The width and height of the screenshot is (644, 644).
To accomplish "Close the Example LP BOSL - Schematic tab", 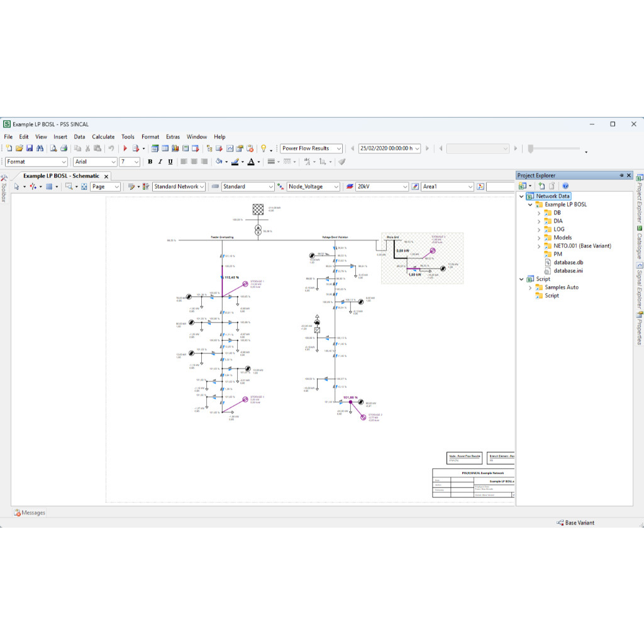I will [x=106, y=176].
